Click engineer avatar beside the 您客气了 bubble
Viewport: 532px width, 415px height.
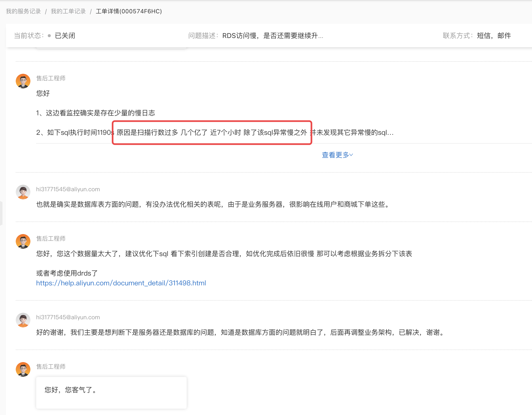coord(23,369)
